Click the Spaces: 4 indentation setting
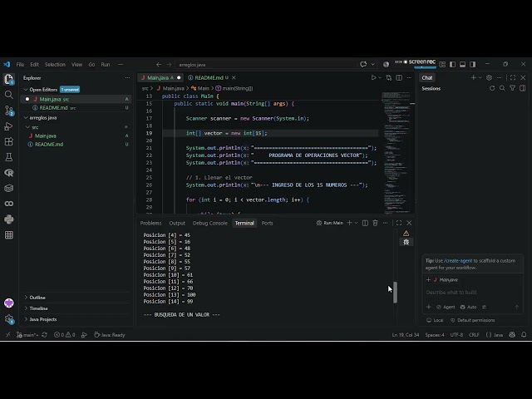The image size is (532, 399). 435,334
